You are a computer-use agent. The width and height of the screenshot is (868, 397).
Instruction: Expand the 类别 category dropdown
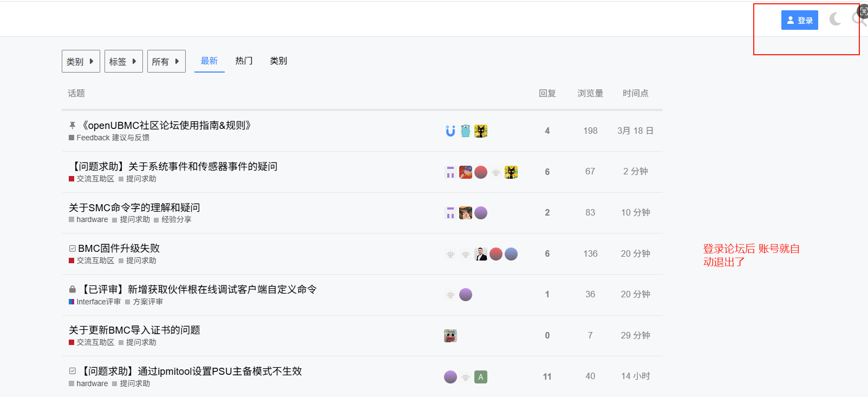[81, 61]
